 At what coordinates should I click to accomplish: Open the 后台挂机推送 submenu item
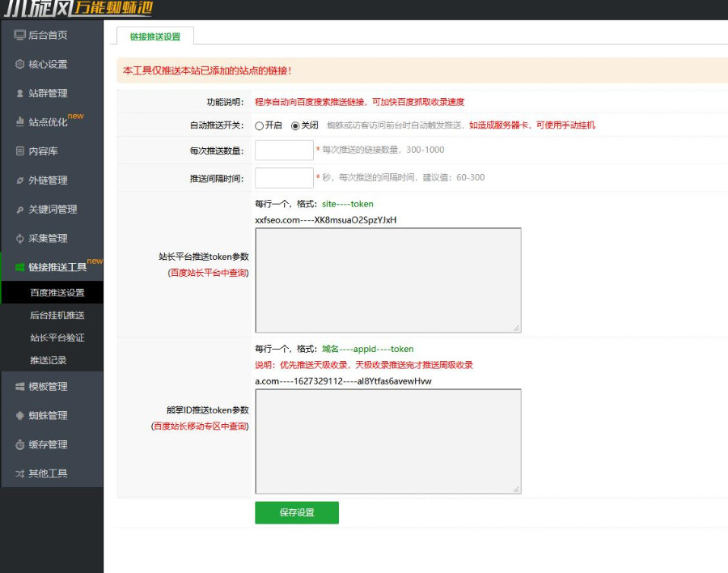tap(57, 315)
